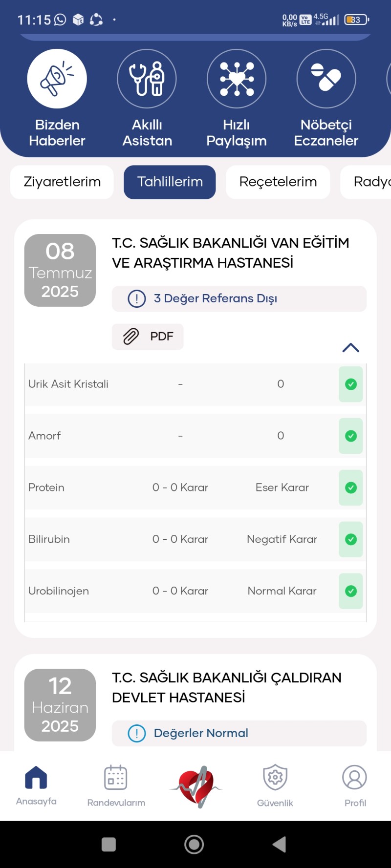Open the PDF attachment button
Viewport: 391px width, 868px height.
point(148,337)
